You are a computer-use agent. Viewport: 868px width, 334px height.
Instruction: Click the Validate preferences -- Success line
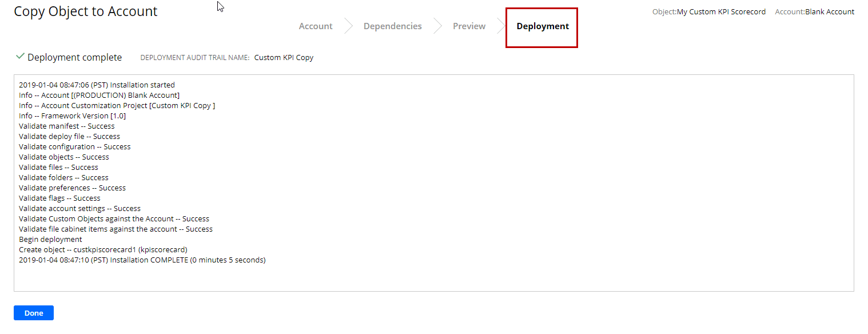pyautogui.click(x=72, y=188)
